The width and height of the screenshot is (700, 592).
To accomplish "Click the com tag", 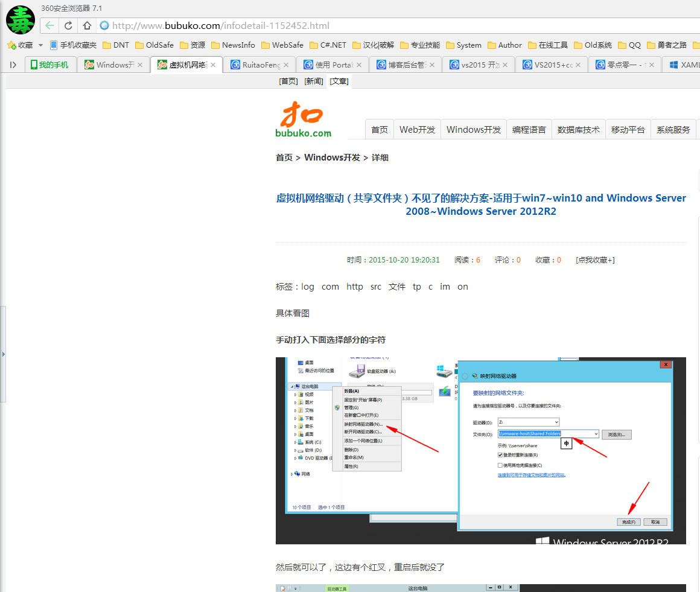I will point(330,287).
